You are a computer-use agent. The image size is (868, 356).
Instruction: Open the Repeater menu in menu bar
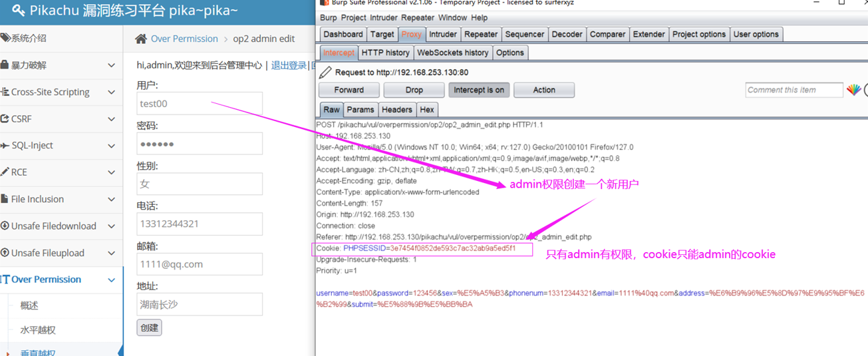click(x=418, y=18)
